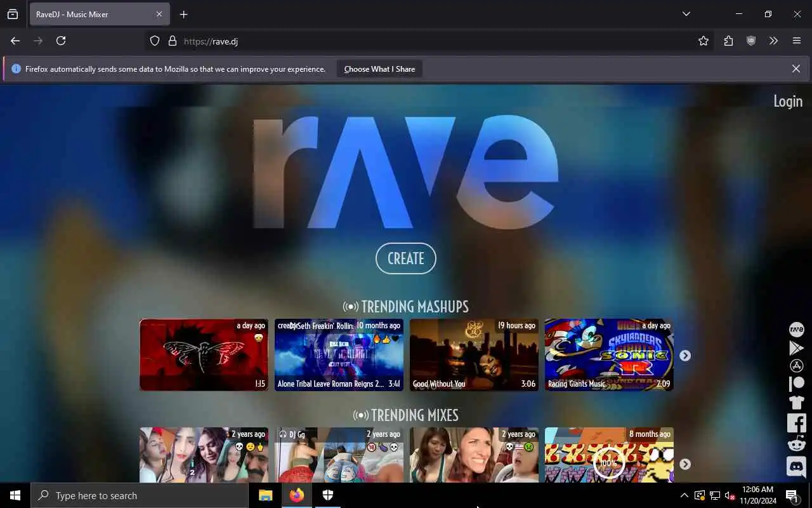Open uBlock Origin shield icon
The image size is (812, 508).
click(751, 41)
